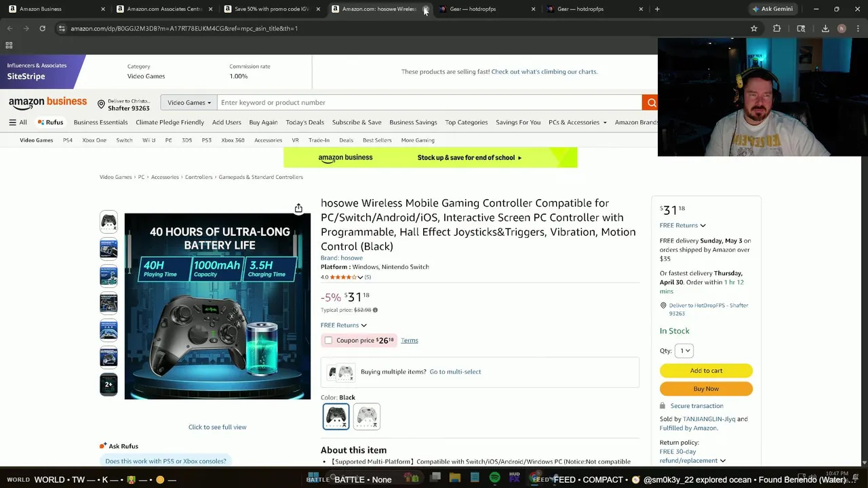This screenshot has width=868, height=488.
Task: Open the Deliver to Shafter 93263 selector
Action: 123,104
